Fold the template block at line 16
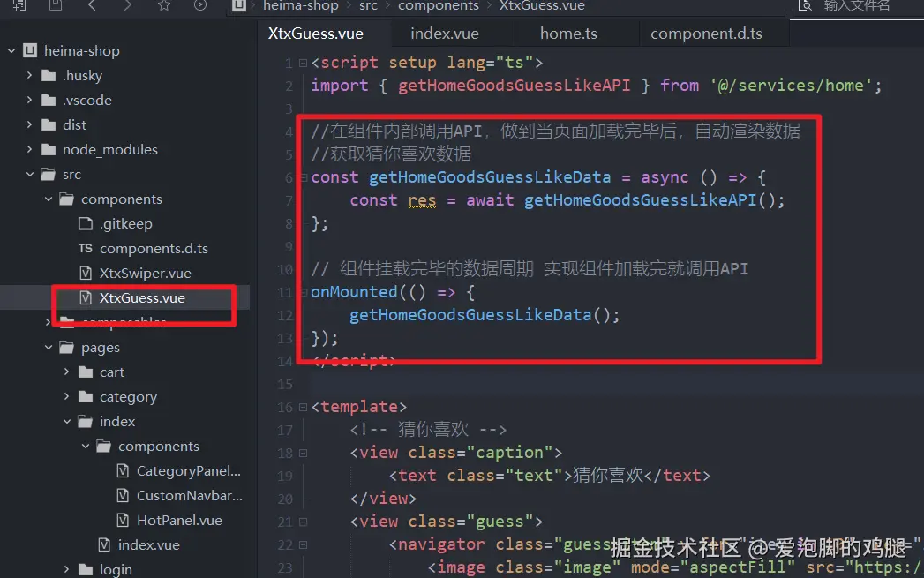Screen dimensions: 924x578 tap(303, 407)
